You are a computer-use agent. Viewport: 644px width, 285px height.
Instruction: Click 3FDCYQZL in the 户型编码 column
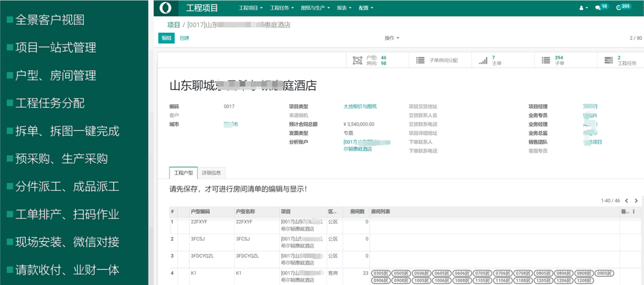202,255
